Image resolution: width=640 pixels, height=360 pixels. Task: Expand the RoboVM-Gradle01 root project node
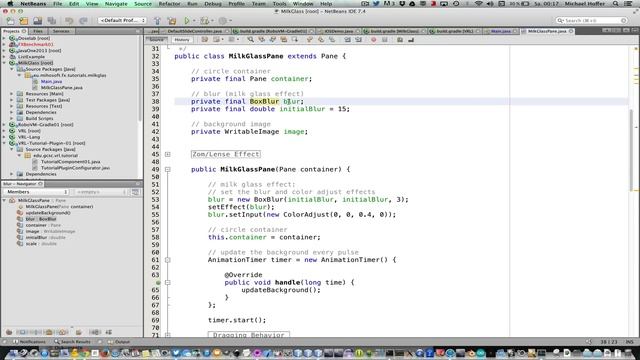click(x=4, y=124)
